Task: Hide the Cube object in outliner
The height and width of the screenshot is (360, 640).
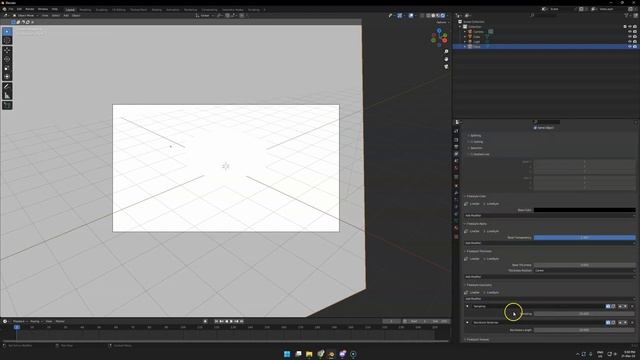Action: (x=630, y=36)
